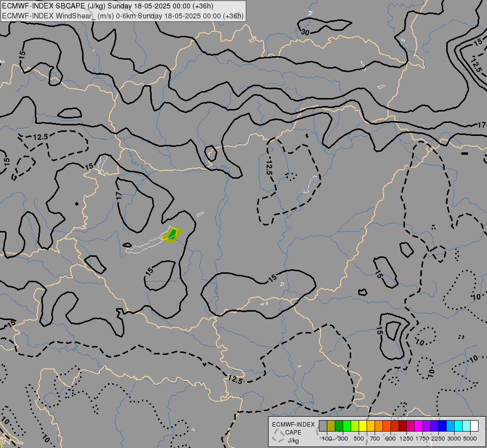The height and width of the screenshot is (448, 487).
Task: Click the yellow-green lime legend swatch
Action: tap(355, 426)
